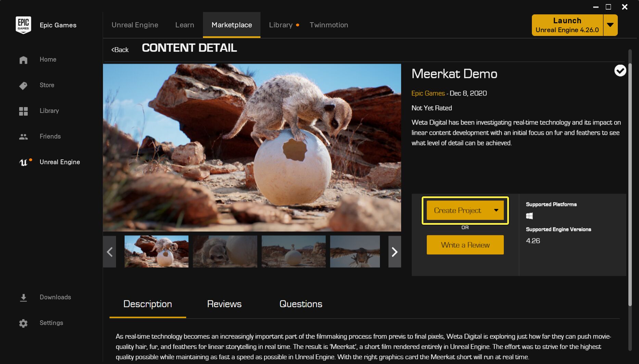Click the Epic Games logo
639x364 pixels.
point(23,24)
